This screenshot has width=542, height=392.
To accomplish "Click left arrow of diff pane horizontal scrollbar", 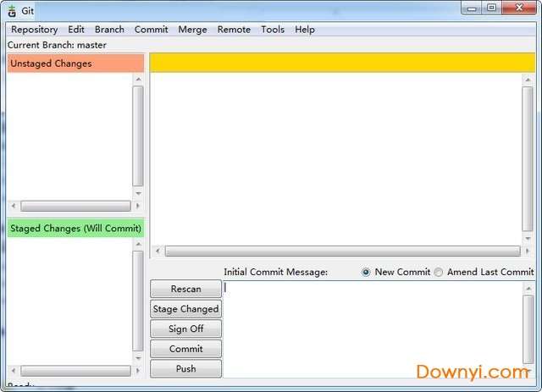I will coord(158,251).
